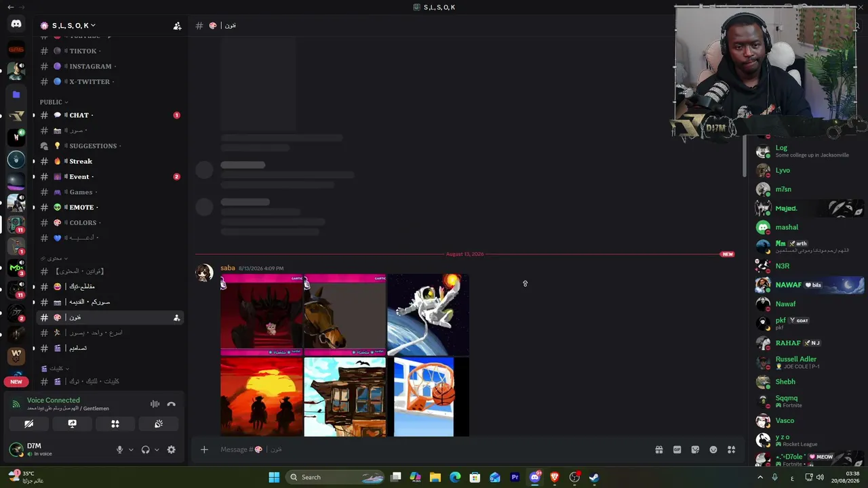Viewport: 868px width, 488px height.
Task: Open the TIKTOK channel
Action: 108,51
